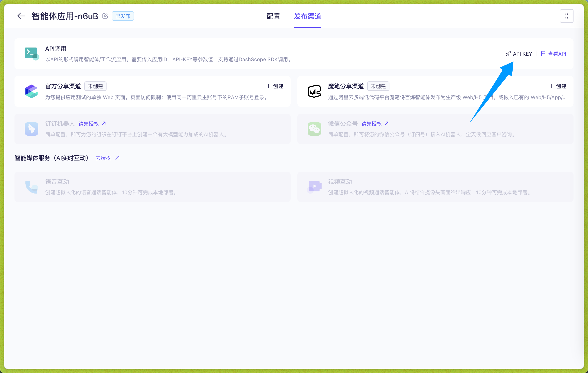Click the 魔笔分享渠道 pen logo icon
This screenshot has height=373, width=588.
(314, 91)
